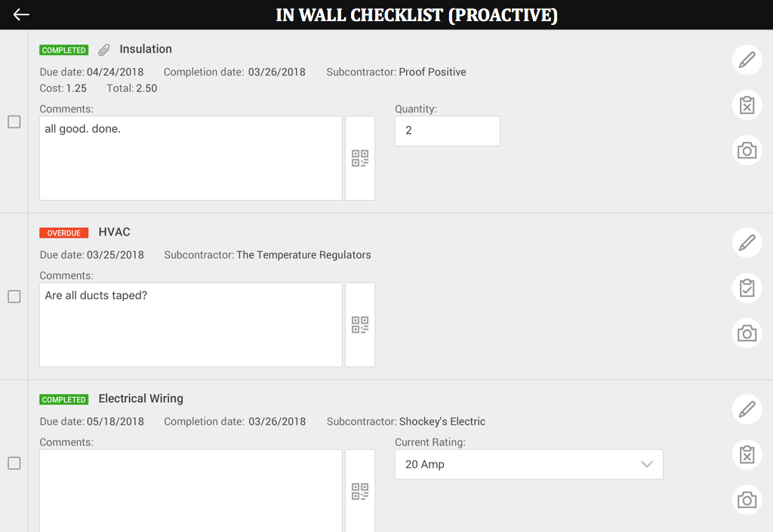Click the Insulation comments box 'all good. done.'
Image resolution: width=773 pixels, height=532 pixels.
point(191,158)
